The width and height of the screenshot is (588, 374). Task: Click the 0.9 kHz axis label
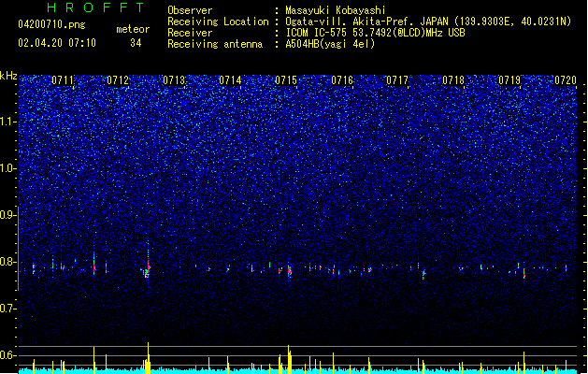point(8,215)
